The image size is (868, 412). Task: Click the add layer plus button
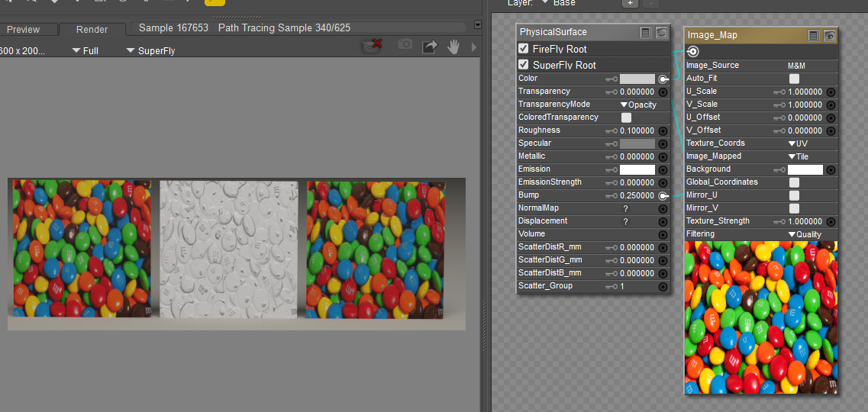coord(630,3)
